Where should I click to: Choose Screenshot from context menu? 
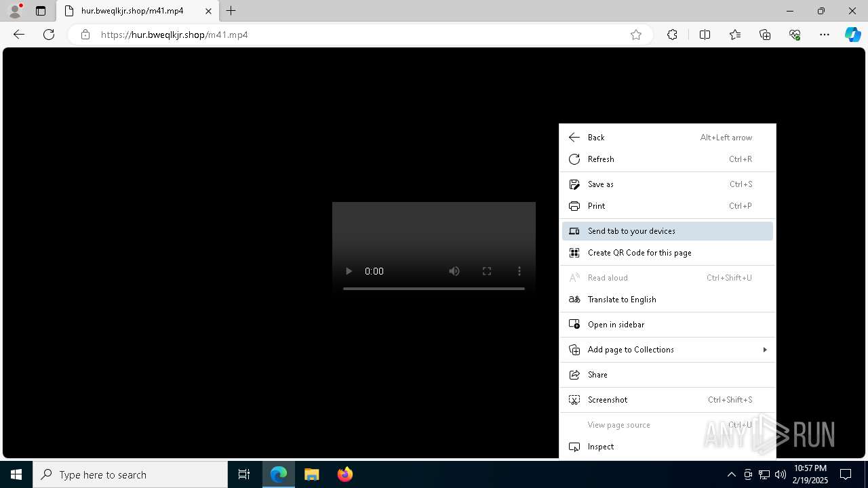pos(667,400)
